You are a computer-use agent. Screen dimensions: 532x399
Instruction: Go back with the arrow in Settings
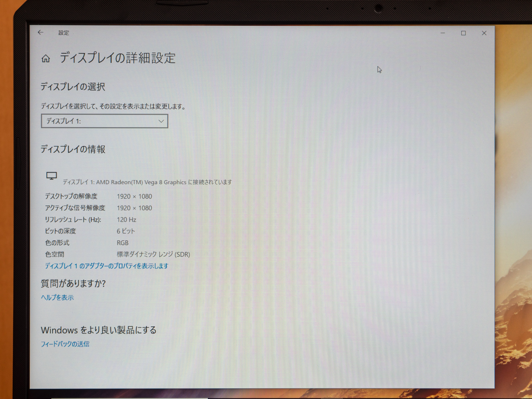tap(40, 32)
